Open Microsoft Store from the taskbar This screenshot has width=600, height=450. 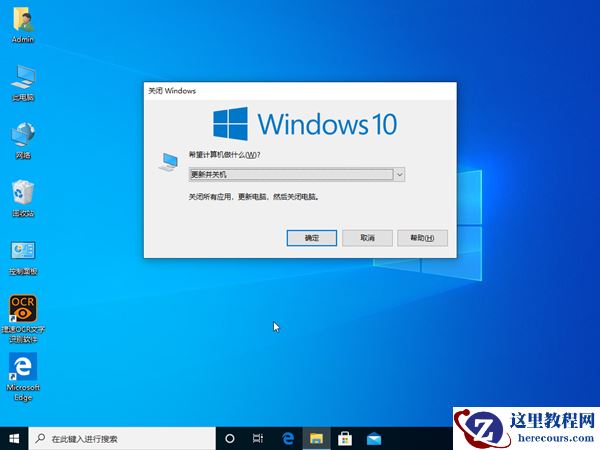coord(345,439)
